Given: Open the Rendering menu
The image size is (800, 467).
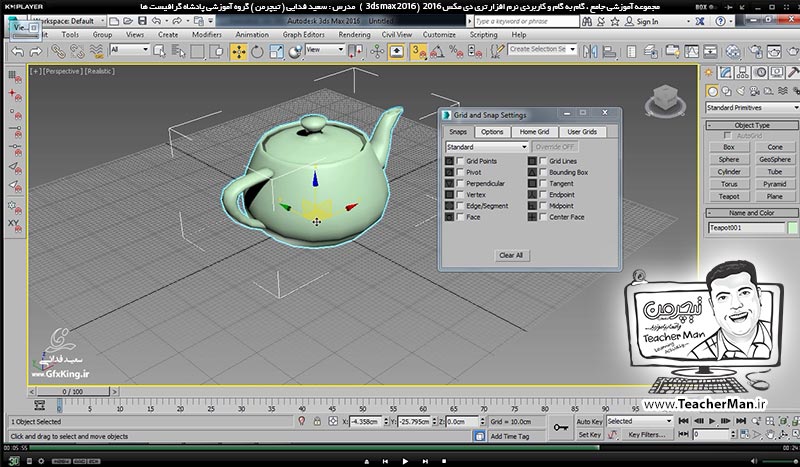Looking at the screenshot, I should pyautogui.click(x=354, y=35).
